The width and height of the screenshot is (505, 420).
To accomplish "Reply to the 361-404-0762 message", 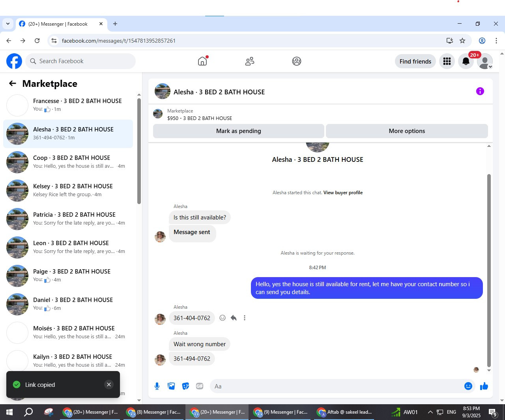I will point(234,318).
